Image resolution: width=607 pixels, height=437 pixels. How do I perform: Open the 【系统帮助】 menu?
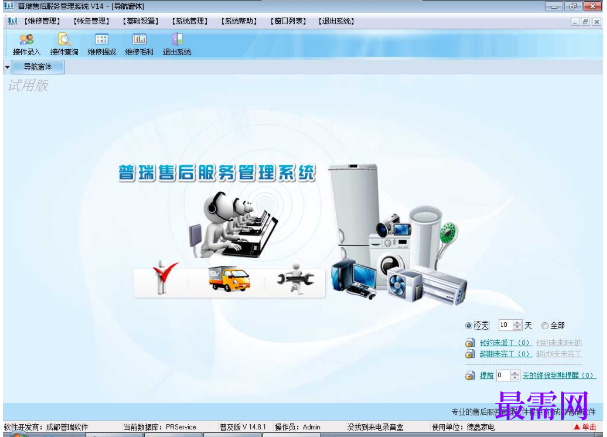point(239,21)
